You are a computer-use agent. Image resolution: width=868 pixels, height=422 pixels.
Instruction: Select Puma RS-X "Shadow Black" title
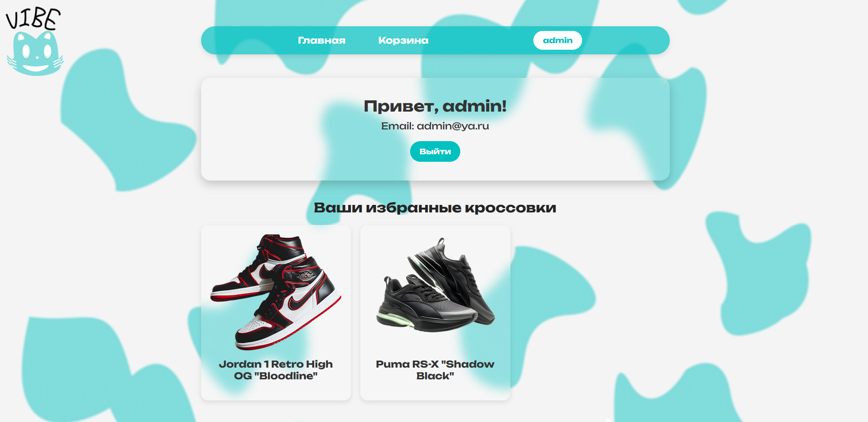coord(435,370)
